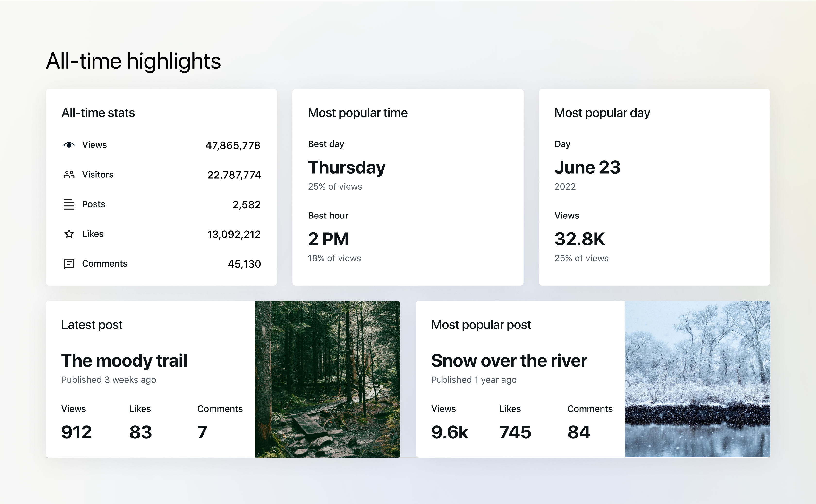Click the star icon beside Likes
The width and height of the screenshot is (816, 504).
point(69,234)
